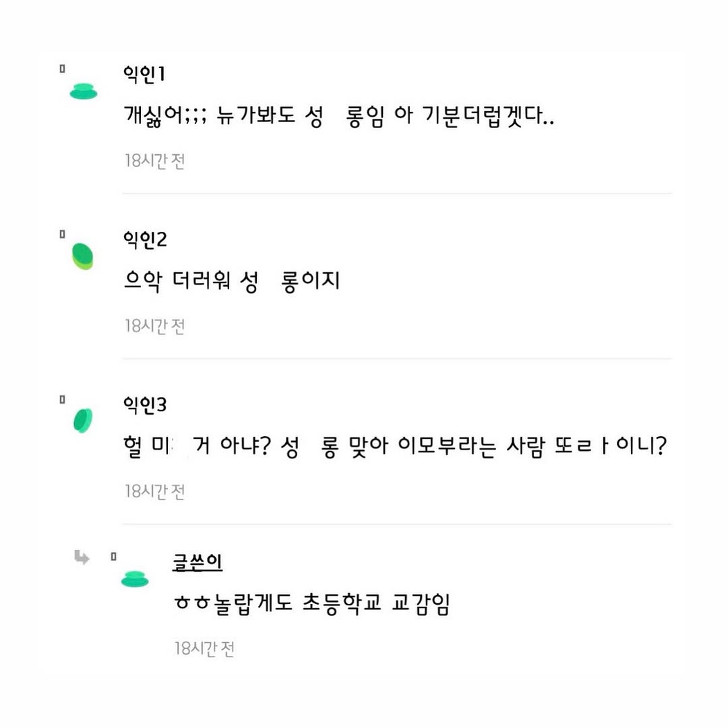Click 익인2's green oval avatar
Viewport: 728px width, 728px height.
point(83,256)
